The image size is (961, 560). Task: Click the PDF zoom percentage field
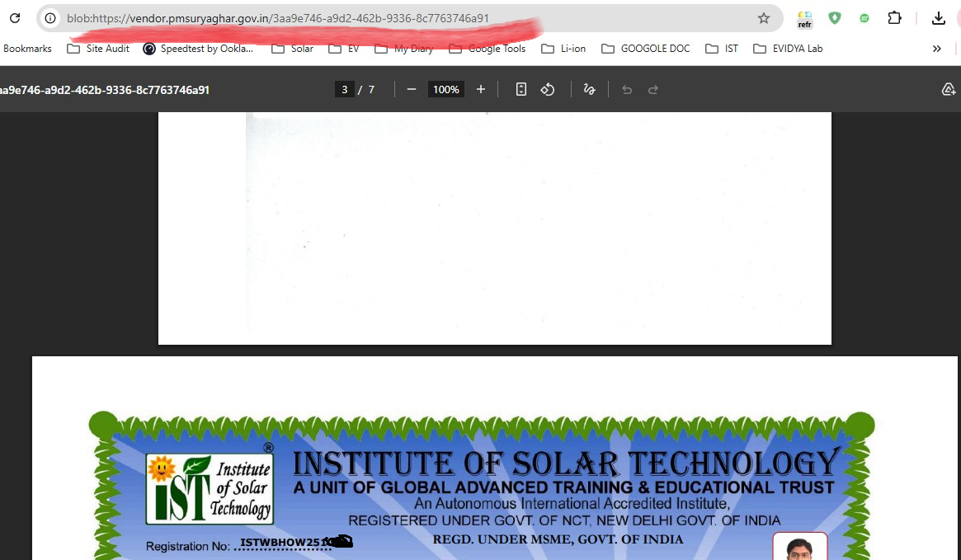(x=445, y=89)
